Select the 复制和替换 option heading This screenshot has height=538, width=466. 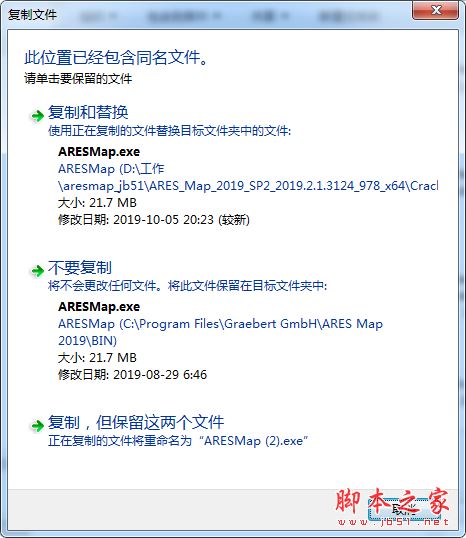pyautogui.click(x=88, y=113)
